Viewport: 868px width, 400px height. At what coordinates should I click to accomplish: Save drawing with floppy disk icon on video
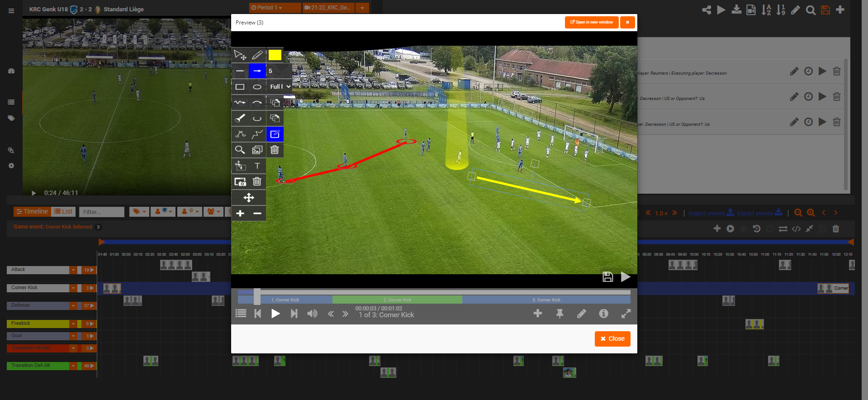point(608,277)
